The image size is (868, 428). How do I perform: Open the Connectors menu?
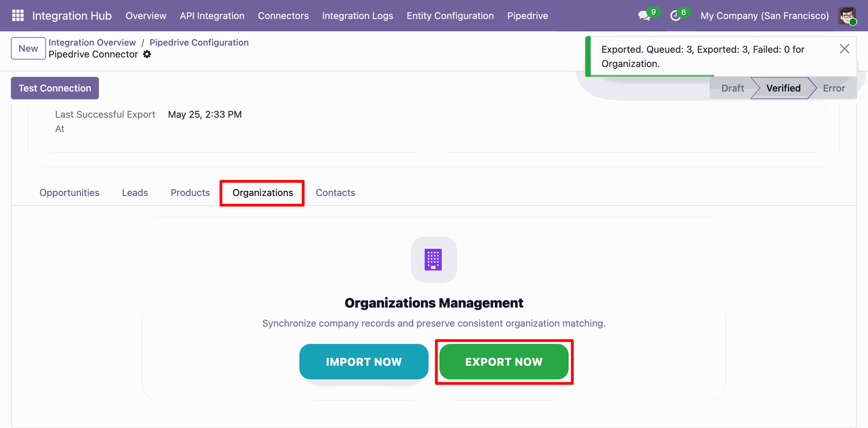pos(283,16)
